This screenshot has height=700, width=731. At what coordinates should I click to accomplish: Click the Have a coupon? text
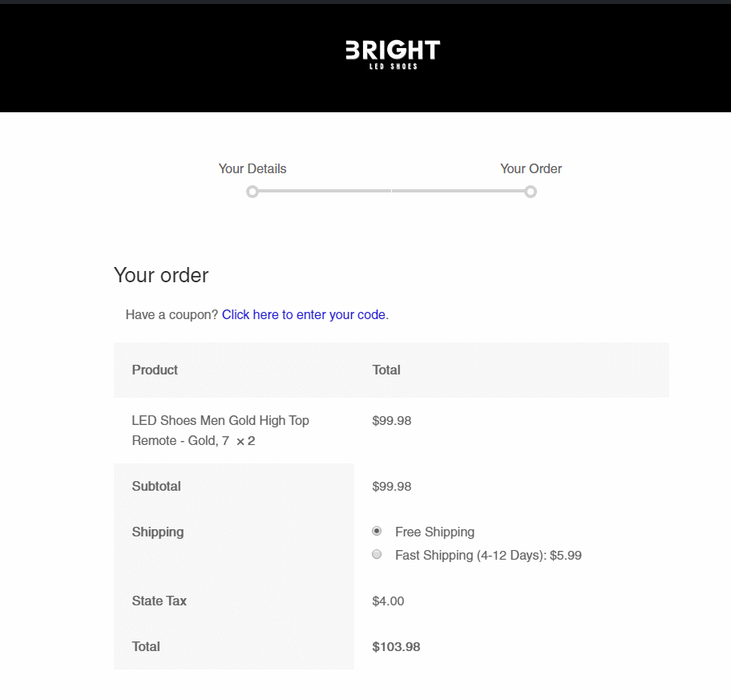pyautogui.click(x=172, y=315)
